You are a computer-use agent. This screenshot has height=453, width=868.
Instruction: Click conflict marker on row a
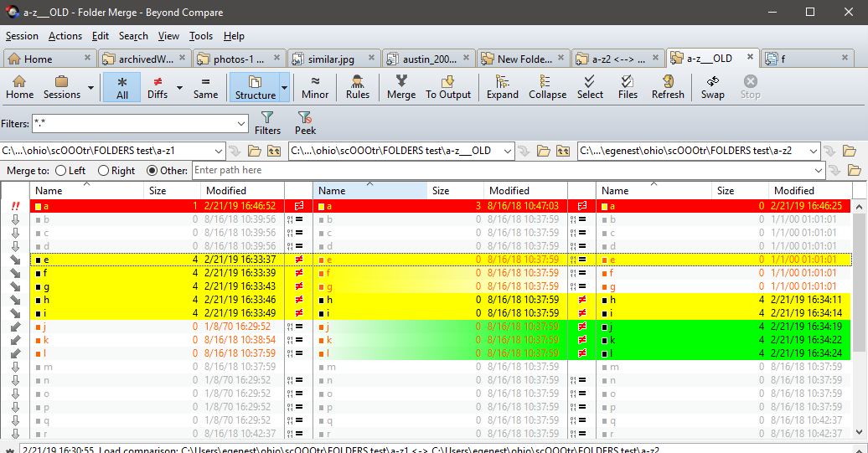pos(15,206)
